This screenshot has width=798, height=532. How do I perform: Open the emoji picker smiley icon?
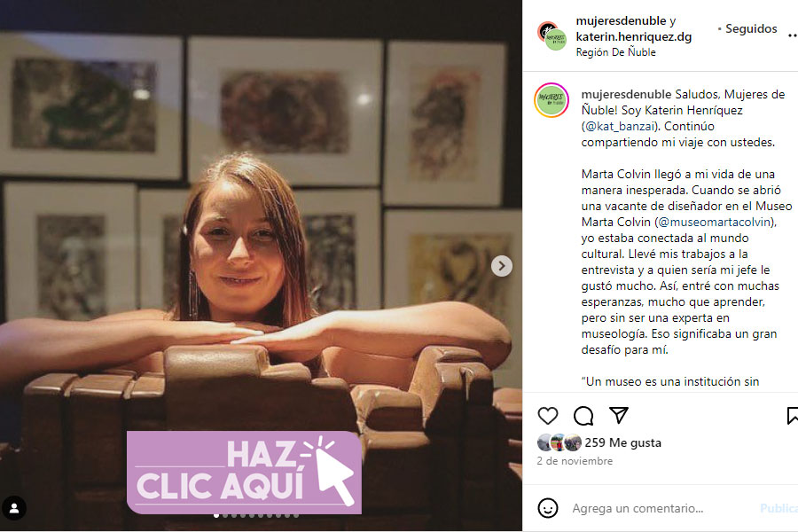pyautogui.click(x=548, y=508)
